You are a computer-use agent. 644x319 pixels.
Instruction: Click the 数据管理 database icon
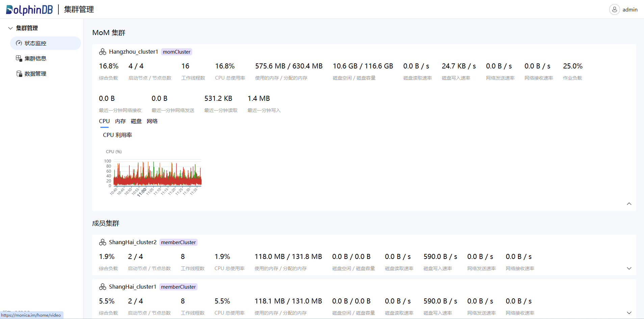point(19,74)
